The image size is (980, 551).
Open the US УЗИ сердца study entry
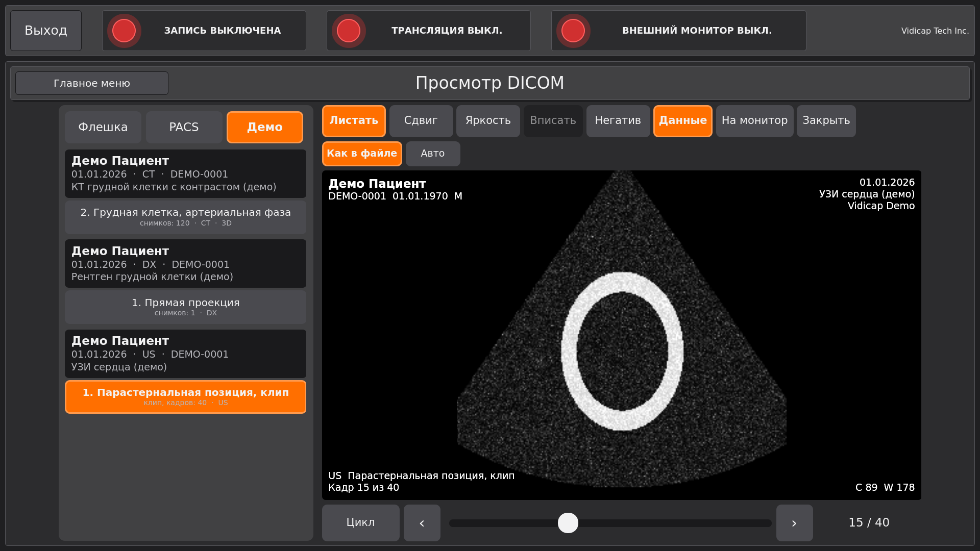(x=185, y=354)
